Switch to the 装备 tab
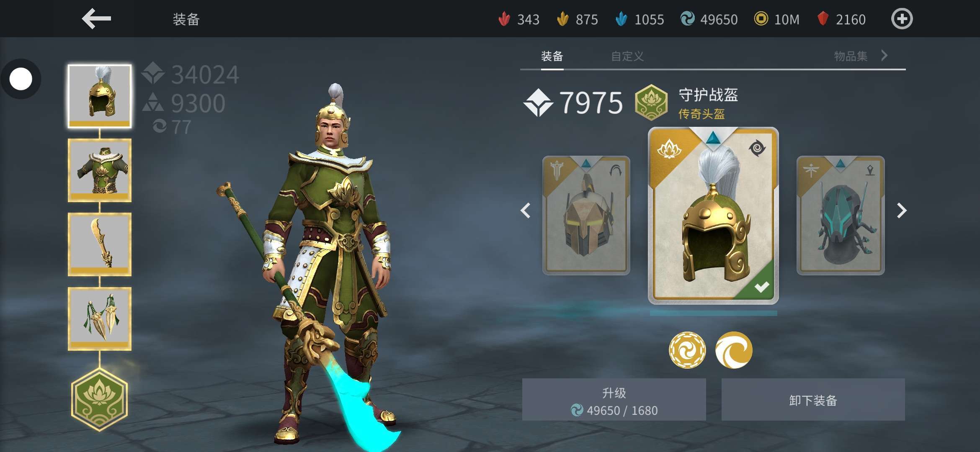The width and height of the screenshot is (980, 452). (x=552, y=56)
